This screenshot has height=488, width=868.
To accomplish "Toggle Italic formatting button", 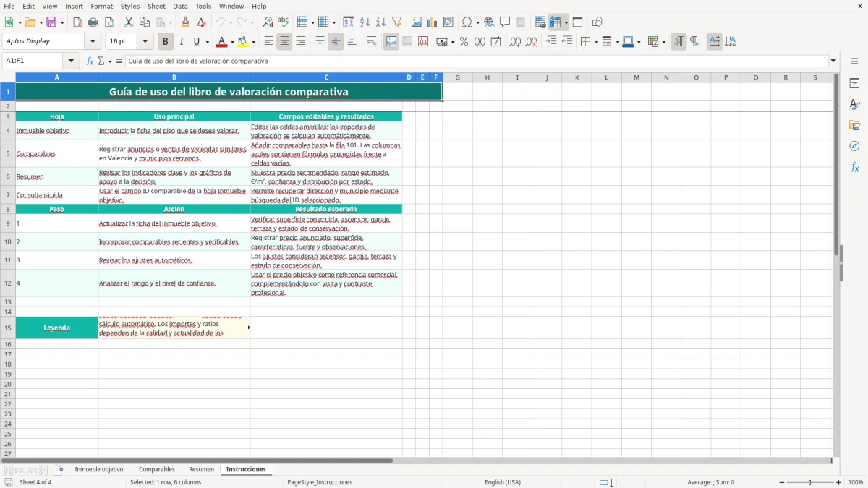I will (x=182, y=42).
